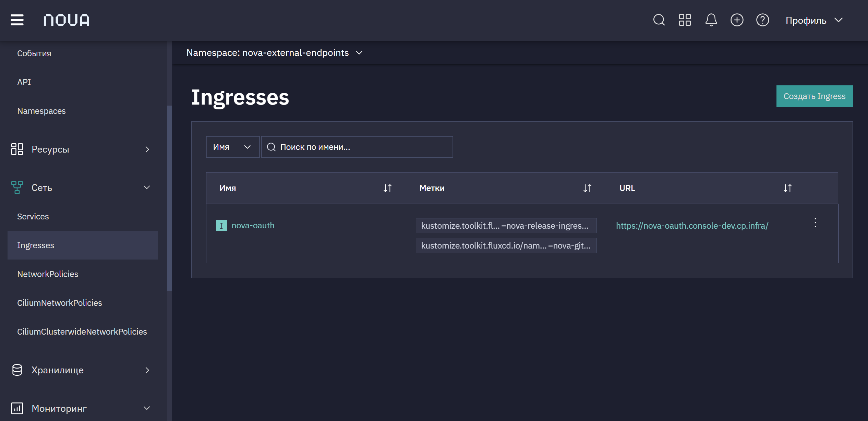
Task: Open the hamburger navigation menu
Action: pyautogui.click(x=17, y=20)
